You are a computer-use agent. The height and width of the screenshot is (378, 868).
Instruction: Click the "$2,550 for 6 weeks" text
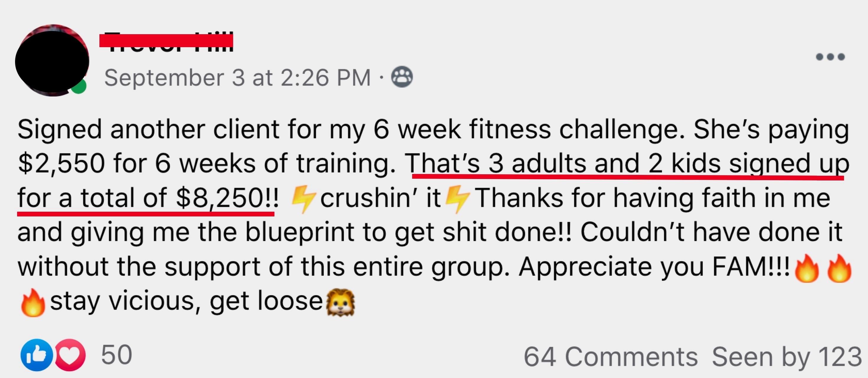coord(137,164)
